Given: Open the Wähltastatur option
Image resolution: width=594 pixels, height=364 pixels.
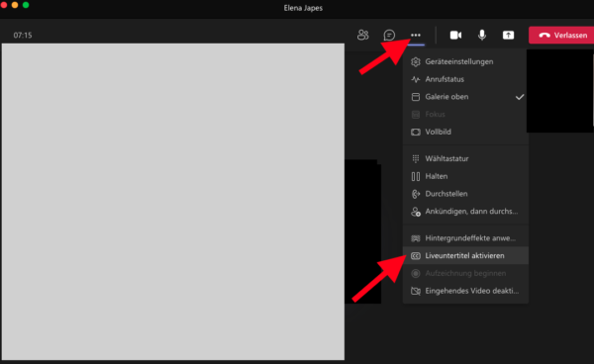Looking at the screenshot, I should [465, 158].
